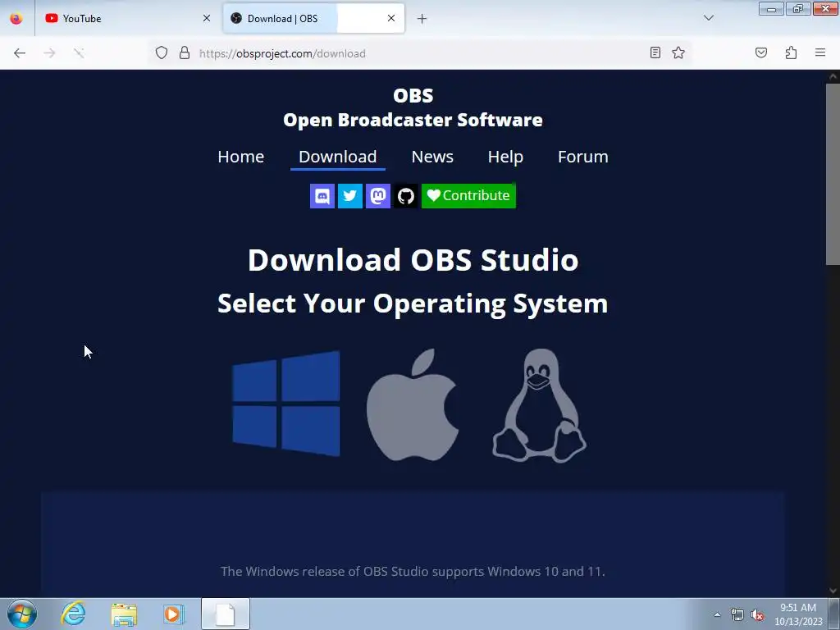840x630 pixels.
Task: Click the active blank document taskbar item
Action: tap(226, 614)
